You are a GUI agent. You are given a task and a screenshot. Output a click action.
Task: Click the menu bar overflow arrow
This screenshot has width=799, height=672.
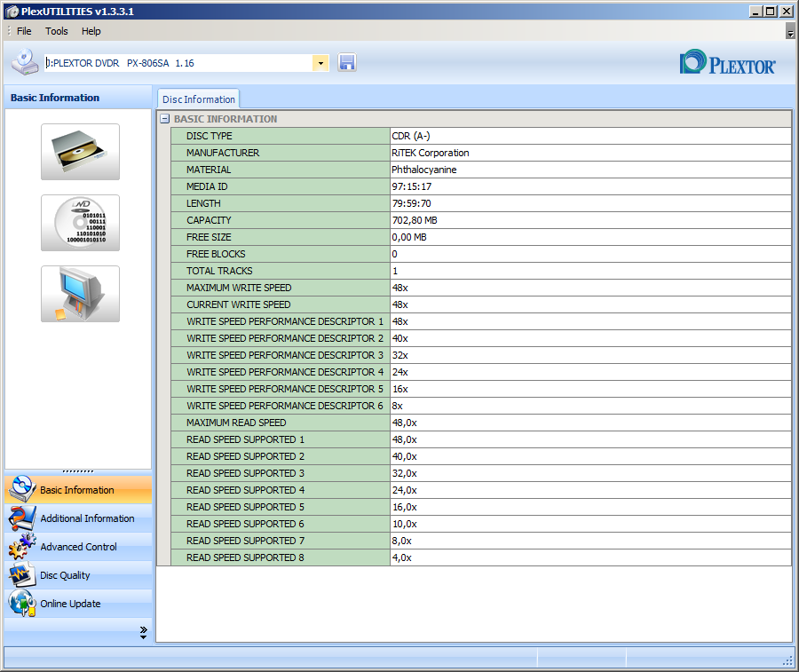coord(790,31)
